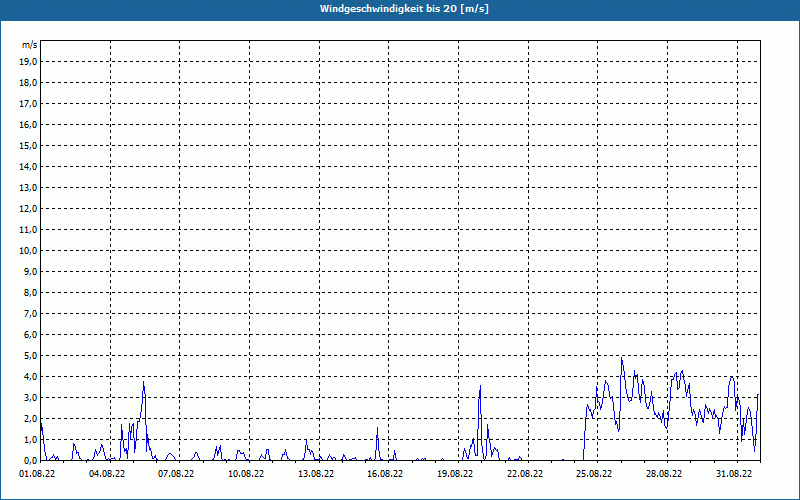Viewport: 800px width, 500px height.
Task: Click the 6,0 y-axis label
Action: (30, 334)
